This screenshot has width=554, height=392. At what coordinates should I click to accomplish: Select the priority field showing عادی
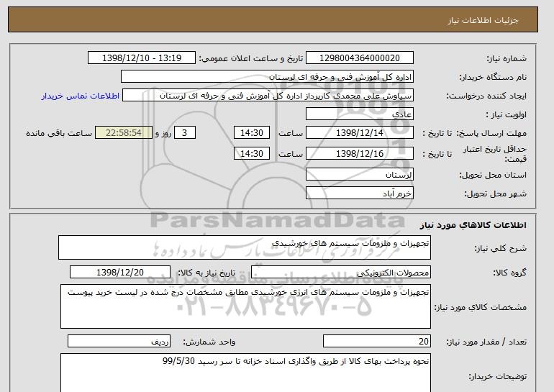pos(359,114)
